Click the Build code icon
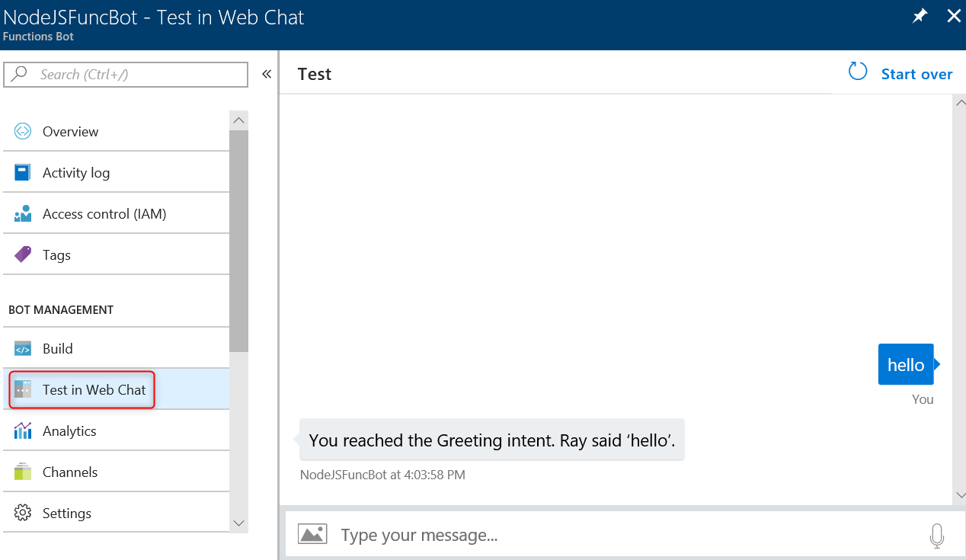Viewport: 966px width, 560px height. pyautogui.click(x=23, y=349)
